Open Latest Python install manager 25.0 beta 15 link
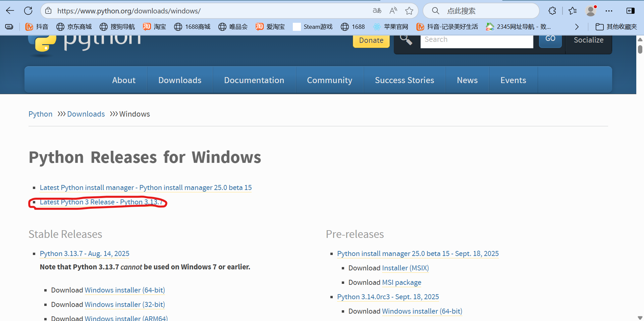 (x=146, y=188)
